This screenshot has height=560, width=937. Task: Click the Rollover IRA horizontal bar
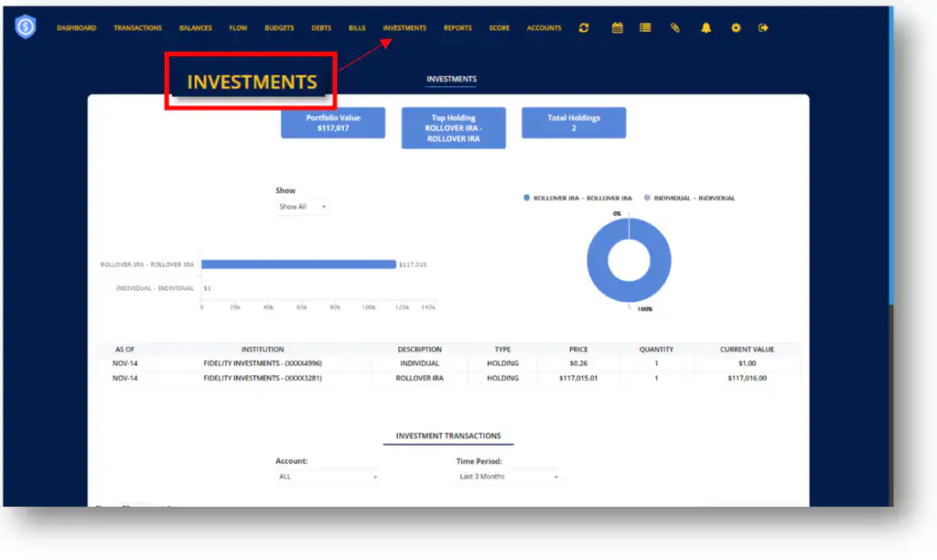tap(298, 264)
